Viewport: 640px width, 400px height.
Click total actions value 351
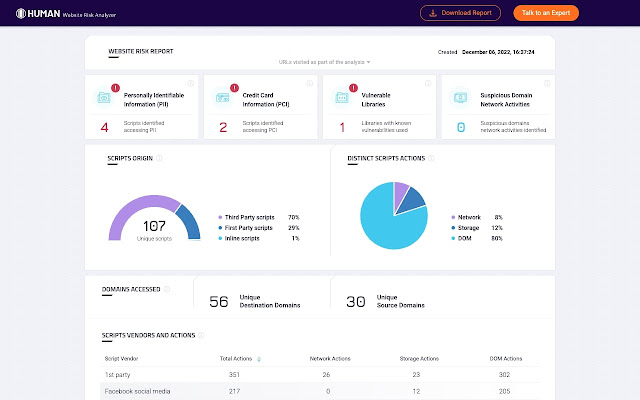pos(234,375)
